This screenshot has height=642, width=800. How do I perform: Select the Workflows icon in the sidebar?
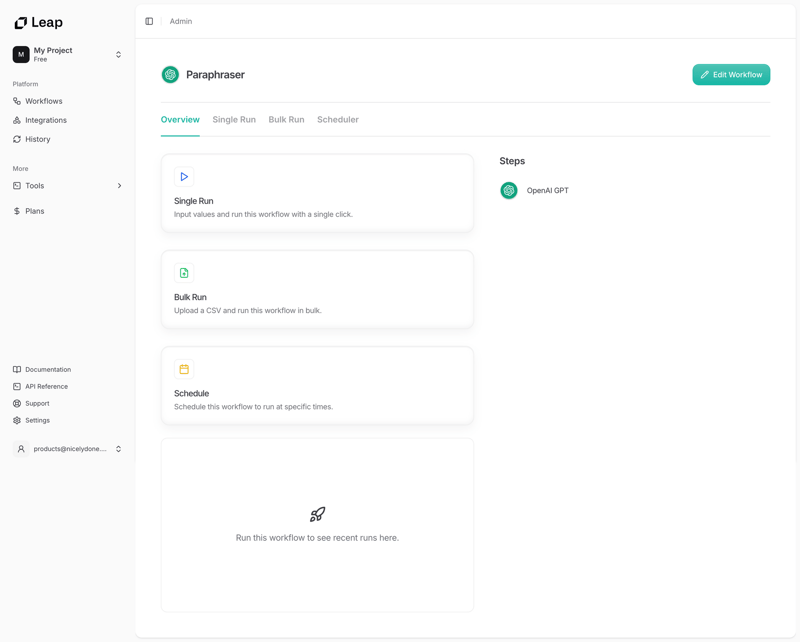coord(16,101)
